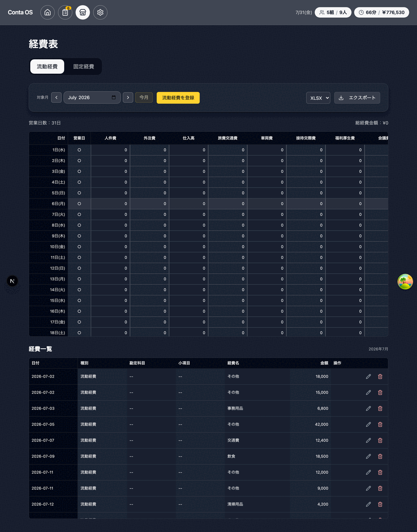Image resolution: width=417 pixels, height=532 pixels.
Task: Toggle business day circle for 18日(土)
Action: 79,333
